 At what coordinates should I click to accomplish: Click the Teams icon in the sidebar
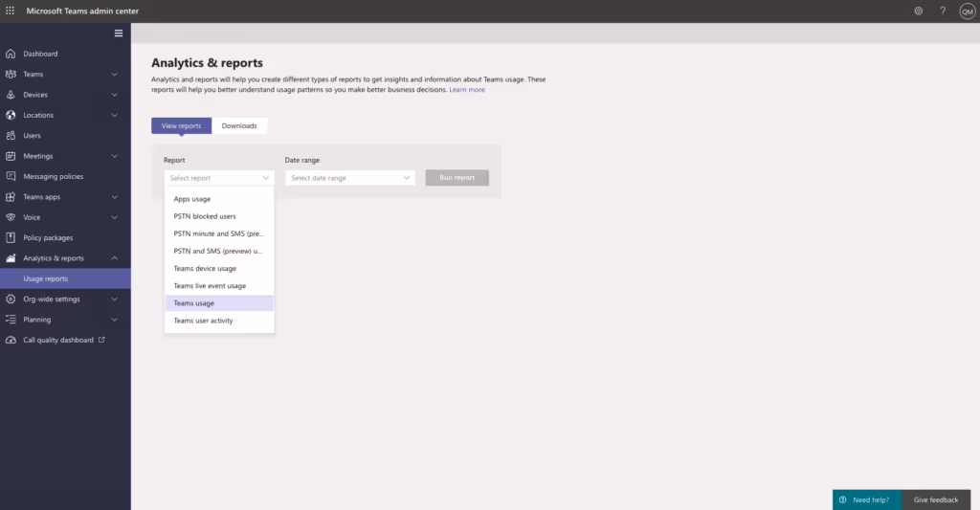click(11, 75)
